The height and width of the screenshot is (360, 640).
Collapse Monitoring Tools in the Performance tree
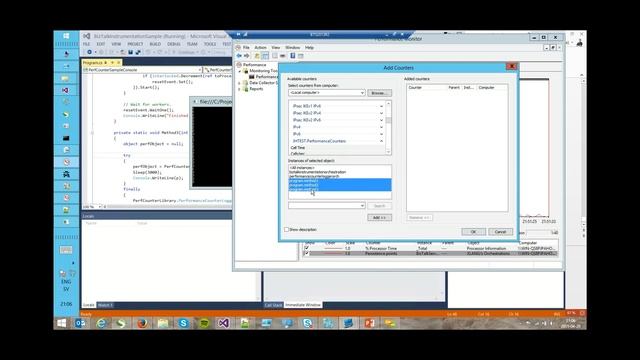coord(240,71)
